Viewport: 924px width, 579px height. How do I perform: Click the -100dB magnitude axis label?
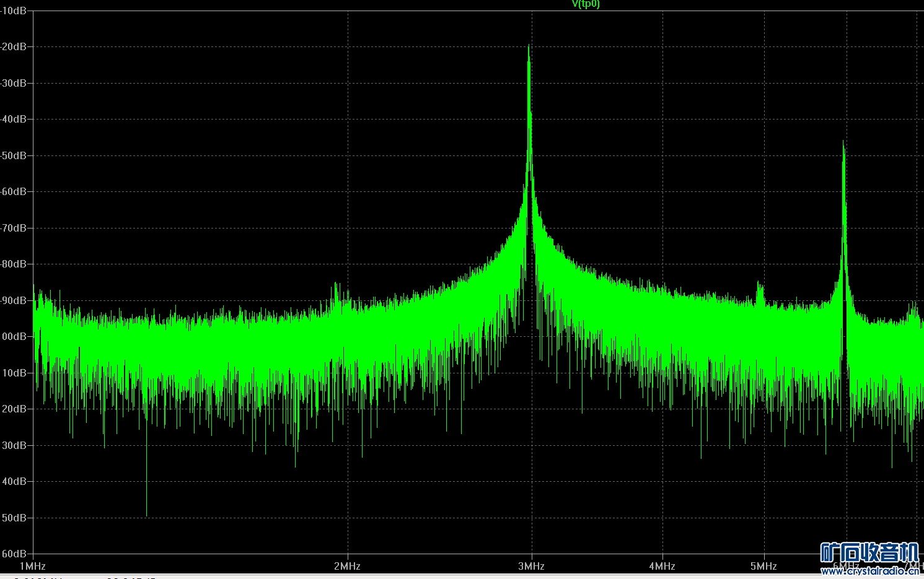point(13,336)
